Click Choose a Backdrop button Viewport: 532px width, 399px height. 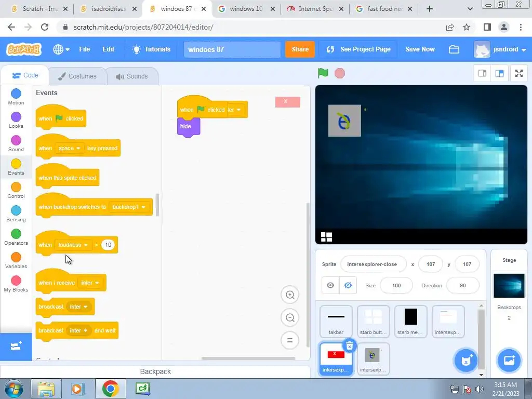coord(509,360)
